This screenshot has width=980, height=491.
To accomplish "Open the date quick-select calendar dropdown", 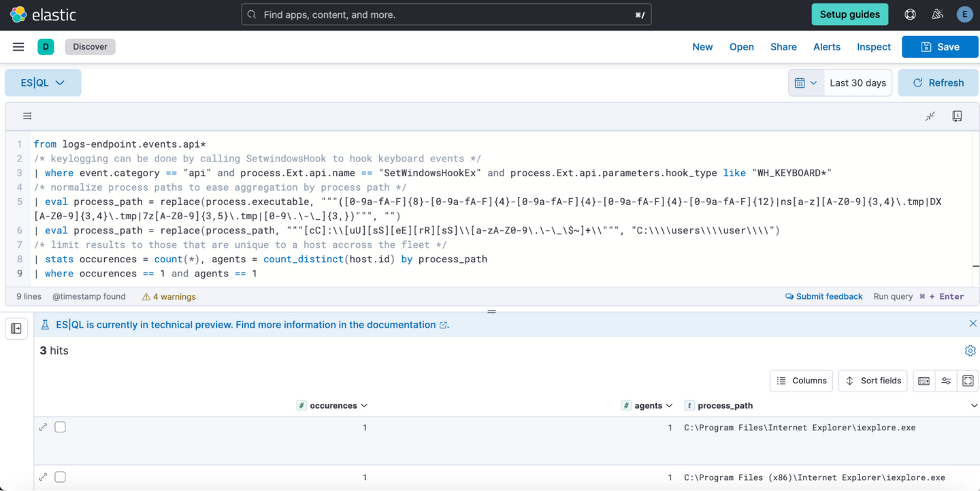I will (805, 83).
